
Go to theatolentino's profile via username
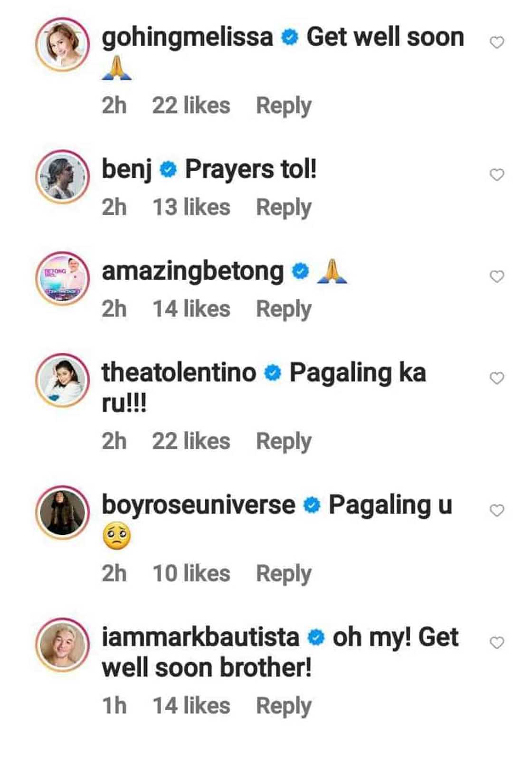pyautogui.click(x=179, y=372)
